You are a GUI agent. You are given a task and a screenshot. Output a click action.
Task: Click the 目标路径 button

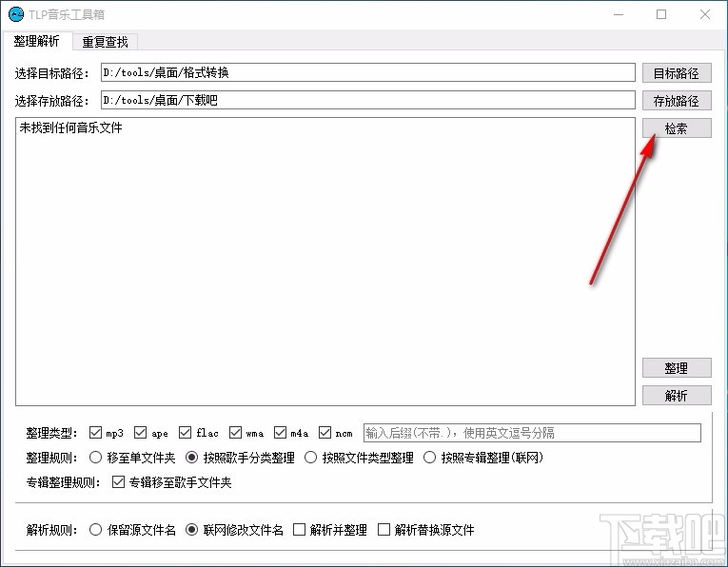pos(677,73)
